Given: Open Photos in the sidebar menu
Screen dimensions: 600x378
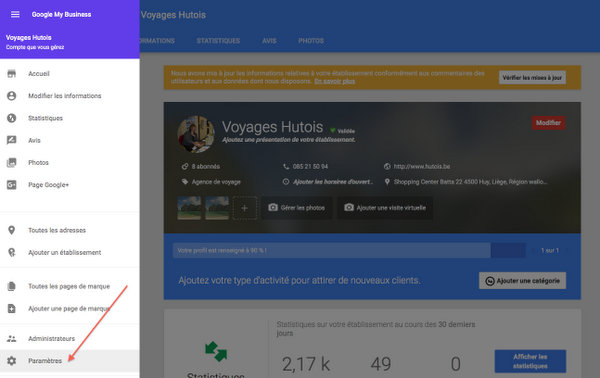Looking at the screenshot, I should 70,162.
